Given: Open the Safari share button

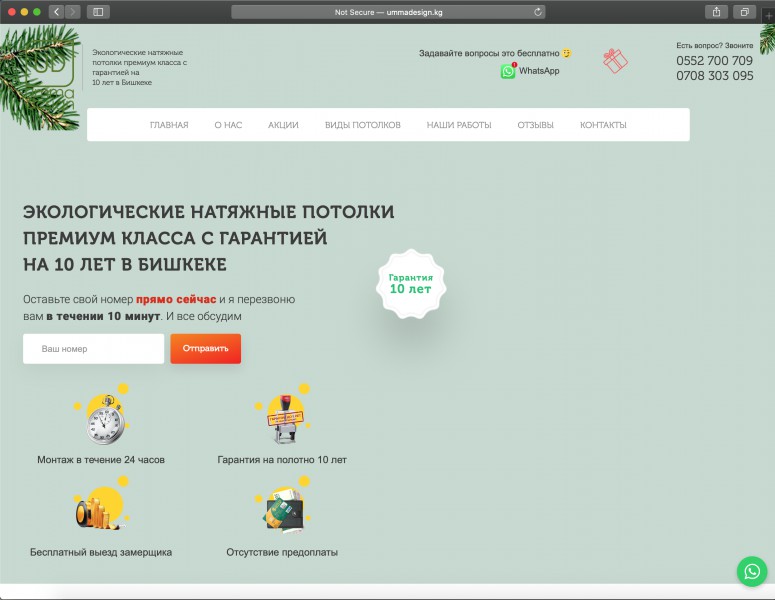Looking at the screenshot, I should coord(716,12).
